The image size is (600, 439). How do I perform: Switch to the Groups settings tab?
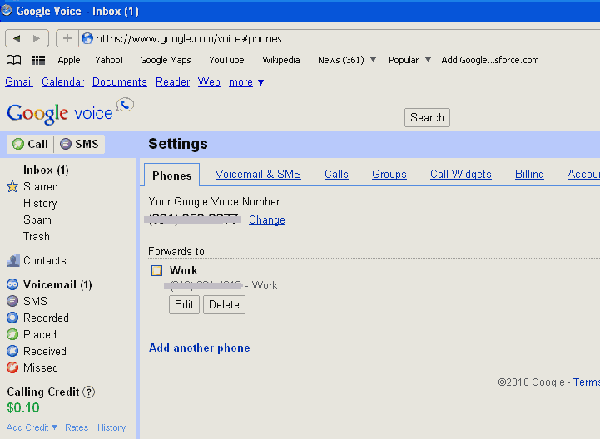pos(389,175)
